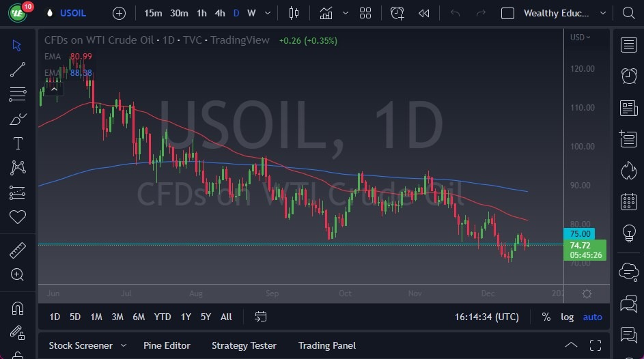Set the 6M date range
644x359 pixels.
point(139,317)
